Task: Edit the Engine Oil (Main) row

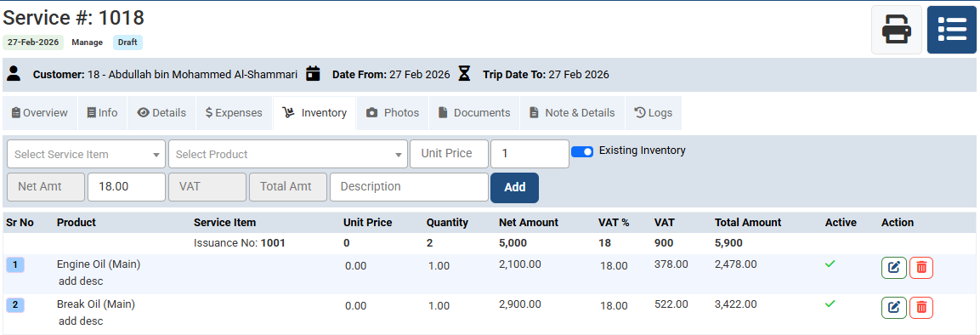Action: 894,268
